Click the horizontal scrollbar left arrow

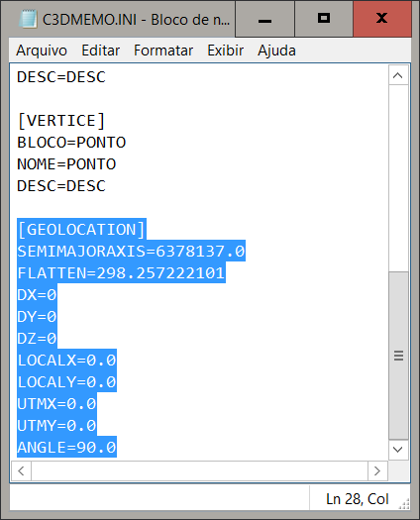tap(21, 470)
